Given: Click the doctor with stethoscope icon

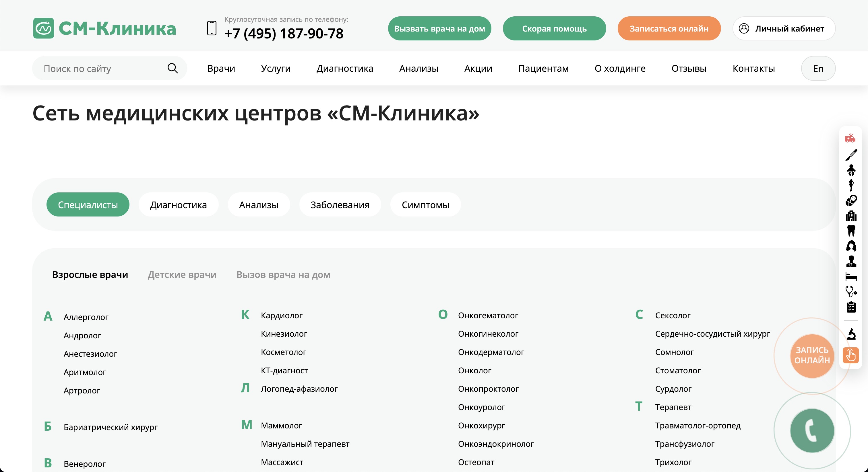Looking at the screenshot, I should click(851, 261).
